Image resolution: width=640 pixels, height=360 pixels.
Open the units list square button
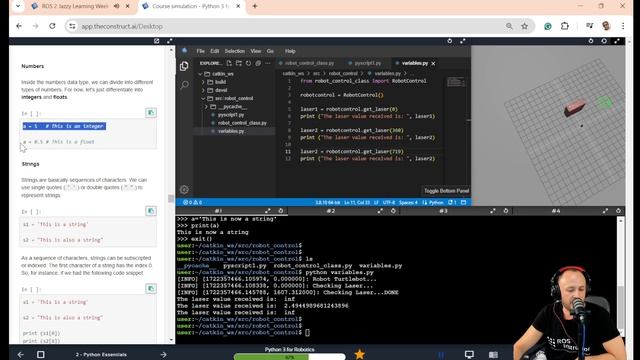[x=40, y=355]
